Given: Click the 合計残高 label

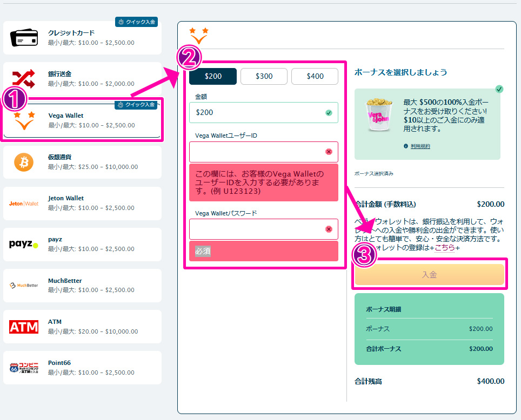Looking at the screenshot, I should 368,382.
